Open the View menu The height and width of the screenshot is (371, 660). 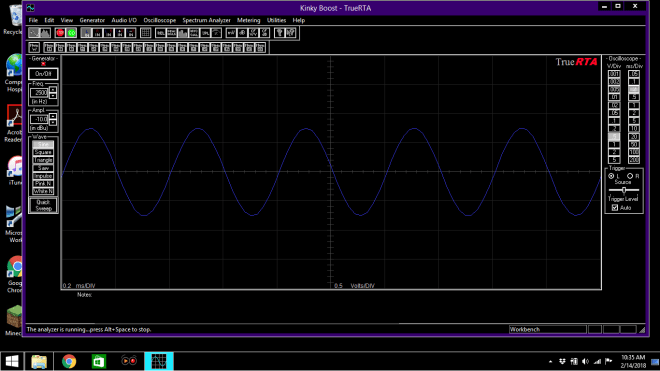point(67,20)
